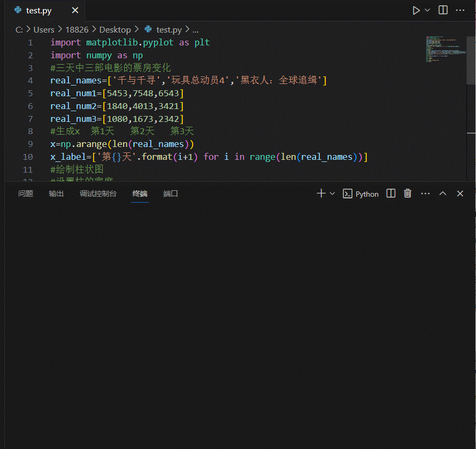Click the real_num3=[1080,1673,2342] line

pyautogui.click(x=117, y=119)
